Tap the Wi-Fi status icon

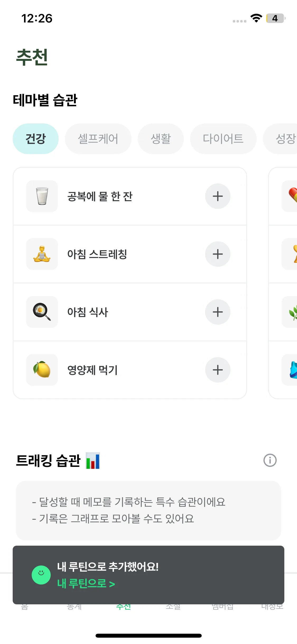(256, 18)
